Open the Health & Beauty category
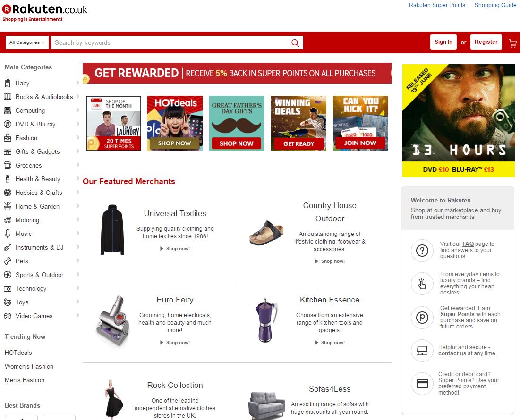 coord(38,179)
